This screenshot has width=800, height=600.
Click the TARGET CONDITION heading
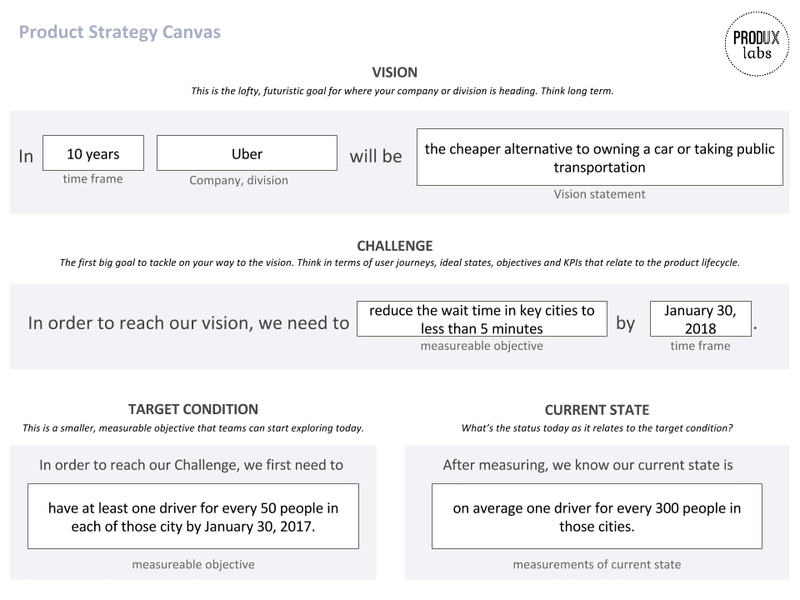193,409
